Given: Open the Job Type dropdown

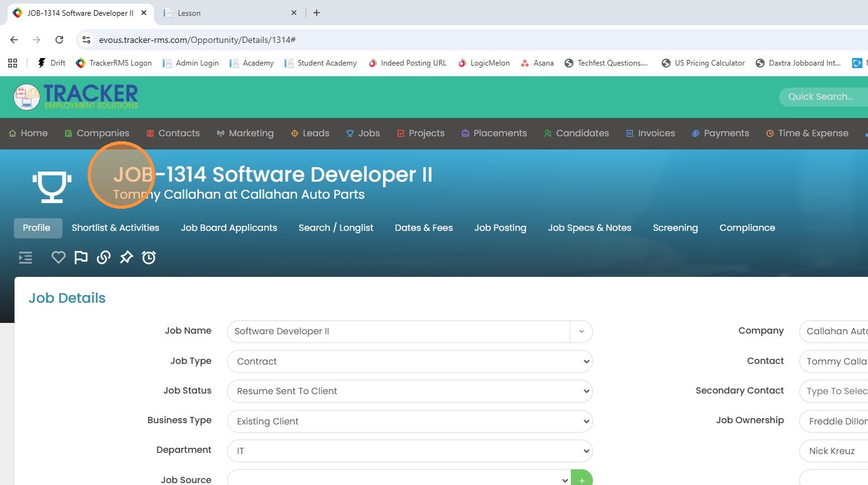Looking at the screenshot, I should coord(409,361).
